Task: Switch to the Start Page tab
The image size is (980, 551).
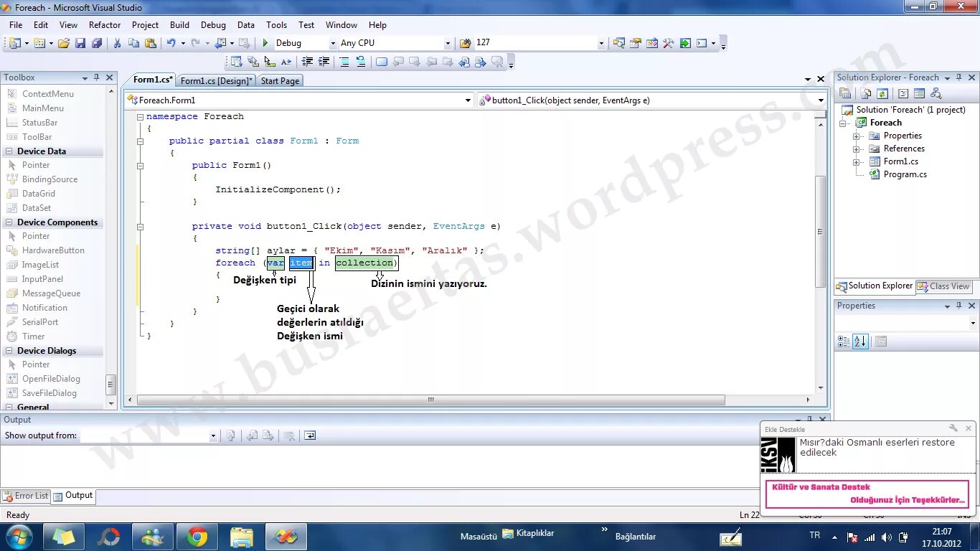Action: pos(280,81)
